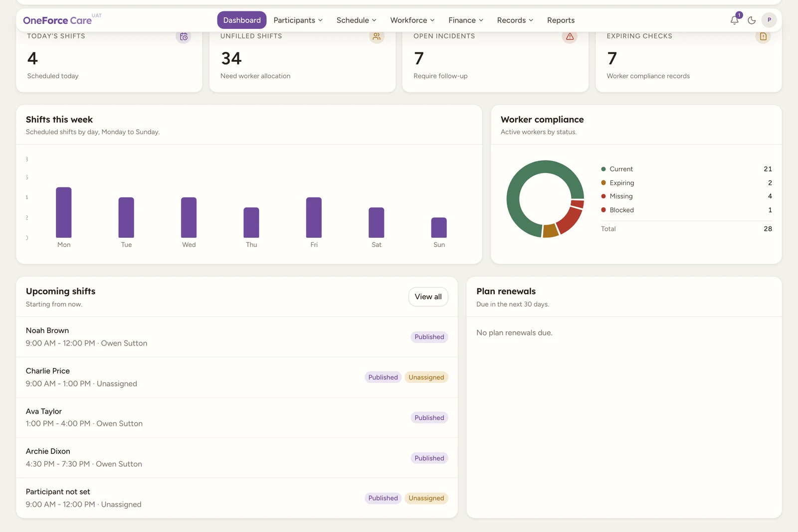Viewport: 798px width, 532px height.
Task: Click the Upcoming shifts heading
Action: point(60,291)
